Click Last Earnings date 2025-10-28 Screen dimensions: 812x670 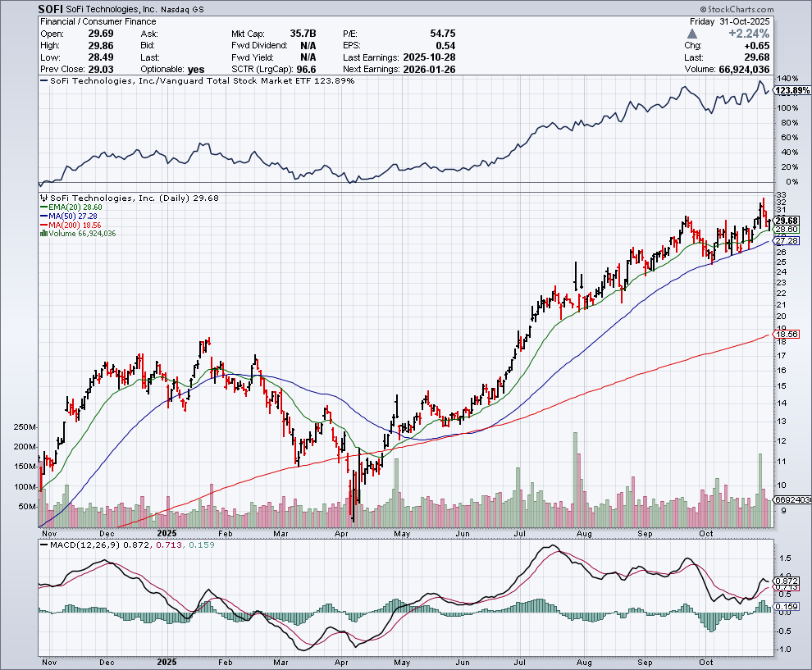point(429,57)
